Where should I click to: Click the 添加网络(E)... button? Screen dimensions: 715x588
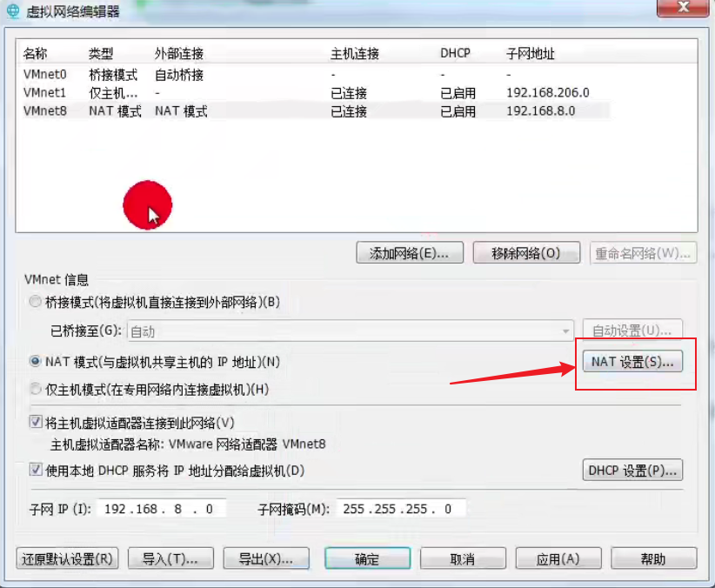tap(410, 253)
